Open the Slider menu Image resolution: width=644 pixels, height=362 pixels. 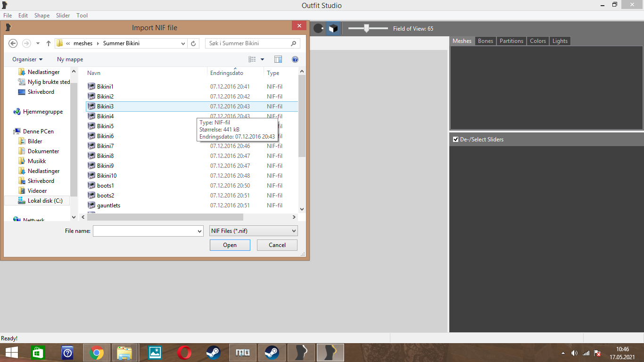pyautogui.click(x=63, y=16)
